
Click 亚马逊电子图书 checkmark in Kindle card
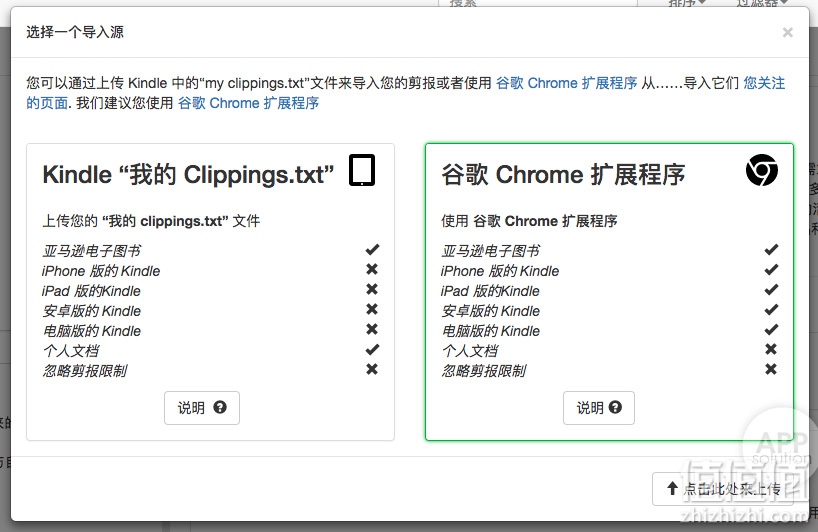click(372, 250)
